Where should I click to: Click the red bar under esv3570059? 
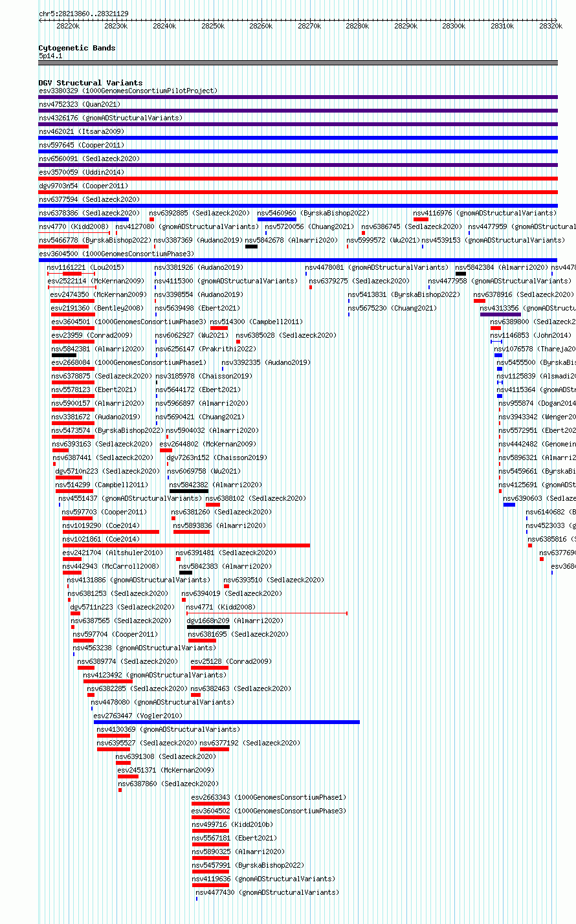[x=298, y=179]
